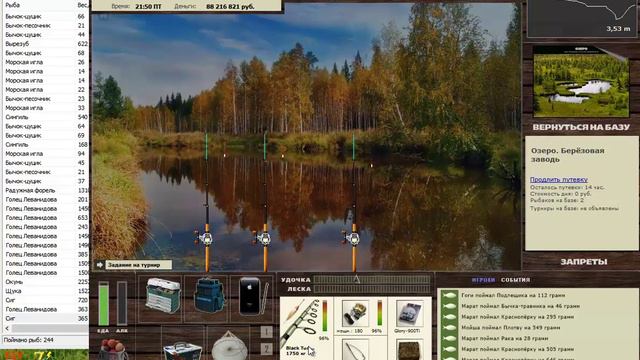Click the arrow icon beside Задание на турнир
The height and width of the screenshot is (360, 640).
pyautogui.click(x=100, y=265)
